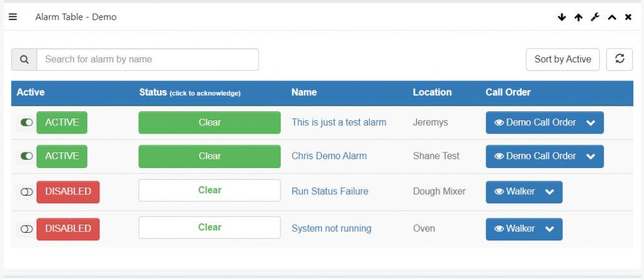This screenshot has height=280, width=644.
Task: Toggle Chris Demo Alarm active switch
Action: (26, 156)
